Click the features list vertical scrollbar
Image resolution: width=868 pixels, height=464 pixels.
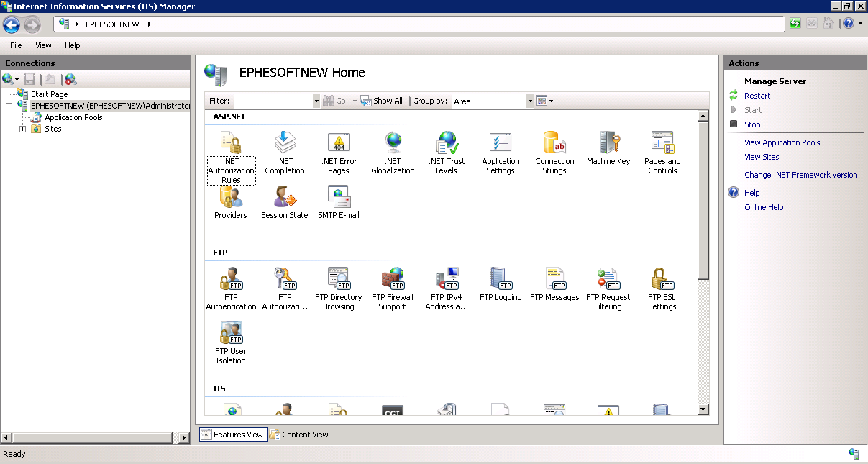[703, 201]
